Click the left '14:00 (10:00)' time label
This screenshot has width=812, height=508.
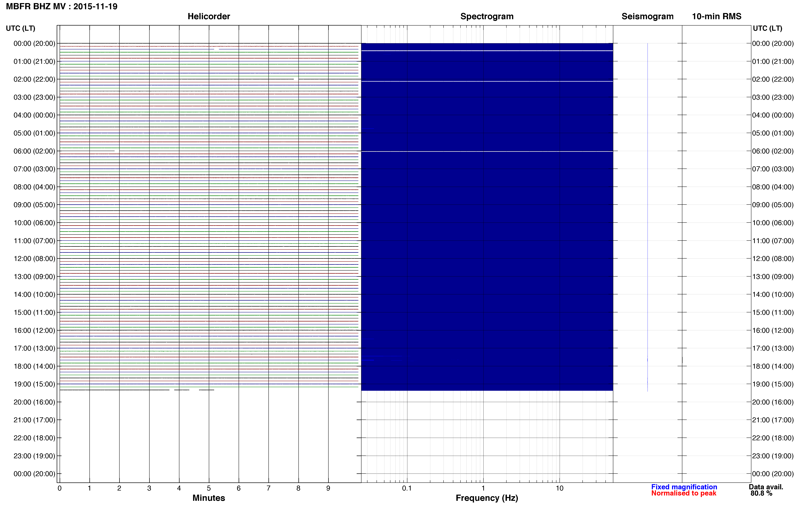[34, 295]
